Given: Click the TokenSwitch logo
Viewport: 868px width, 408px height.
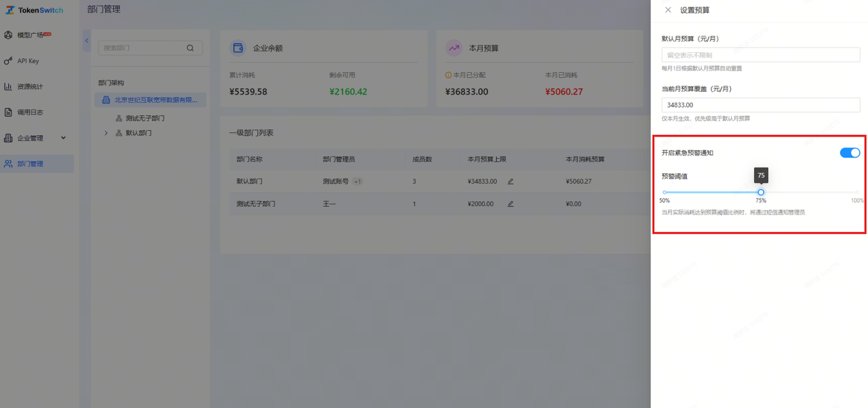Looking at the screenshot, I should tap(34, 10).
